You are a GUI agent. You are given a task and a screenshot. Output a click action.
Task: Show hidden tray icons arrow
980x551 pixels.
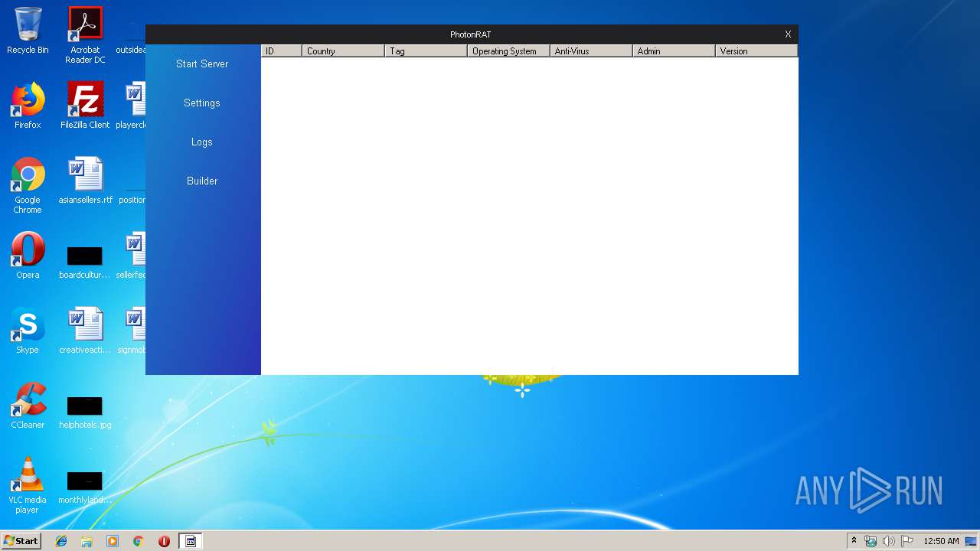pyautogui.click(x=854, y=540)
